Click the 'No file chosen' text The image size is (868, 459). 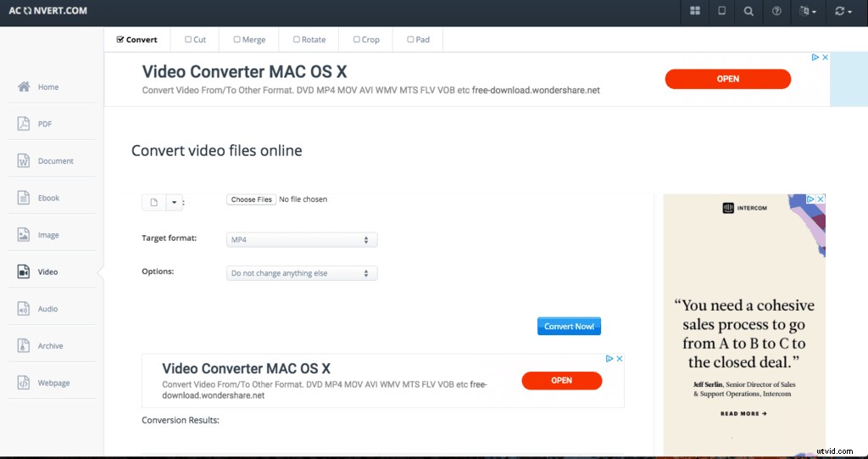point(303,199)
